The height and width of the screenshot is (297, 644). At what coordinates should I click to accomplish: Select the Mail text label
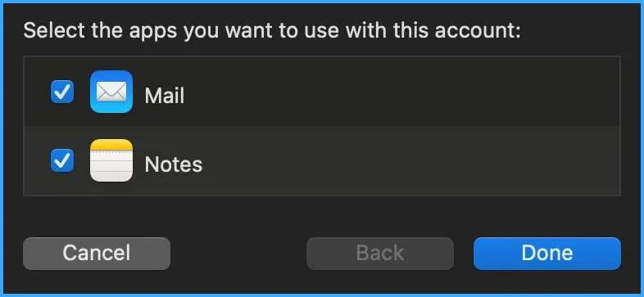pyautogui.click(x=165, y=96)
